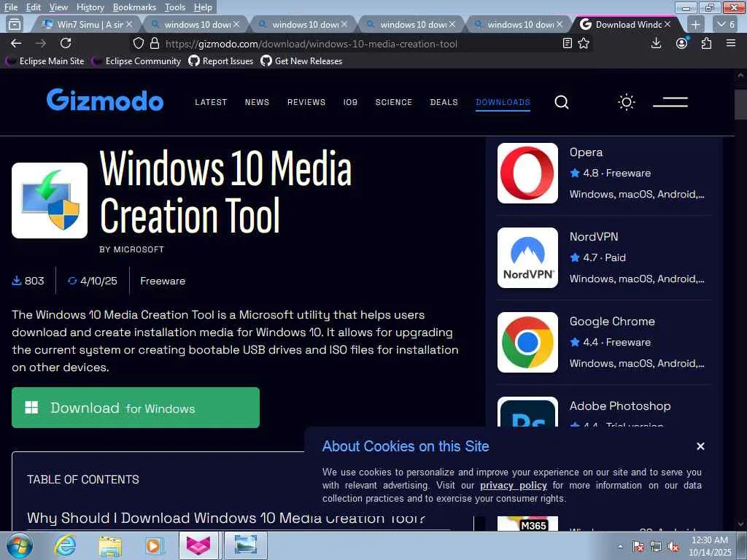Open the workspaces icon left of tabs
747x560 pixels.
(15, 24)
